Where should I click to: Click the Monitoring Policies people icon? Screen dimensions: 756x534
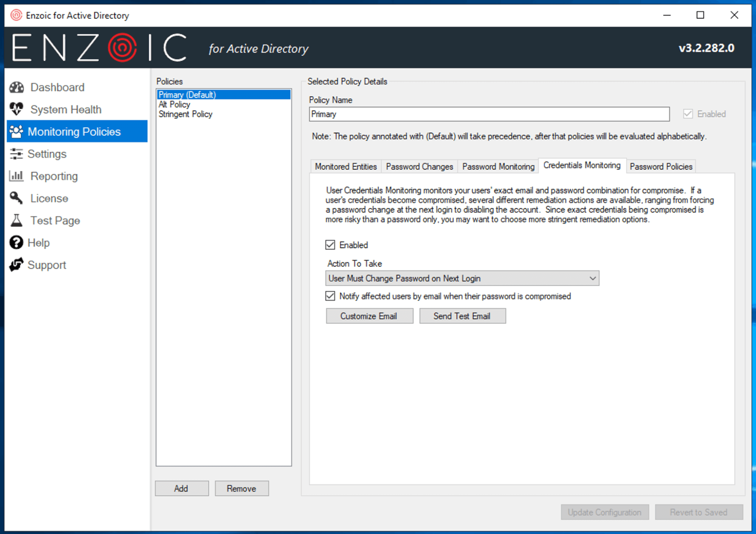pyautogui.click(x=17, y=131)
